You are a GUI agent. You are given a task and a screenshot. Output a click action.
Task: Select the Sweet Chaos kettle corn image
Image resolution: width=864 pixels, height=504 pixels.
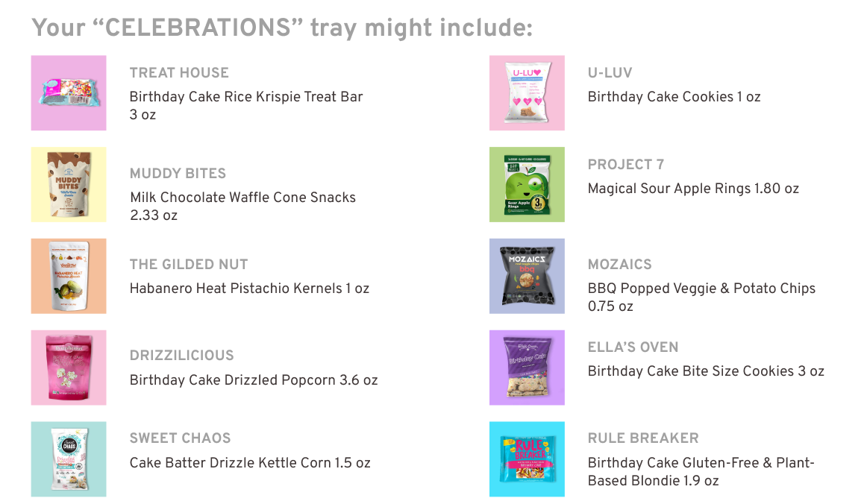pyautogui.click(x=69, y=459)
